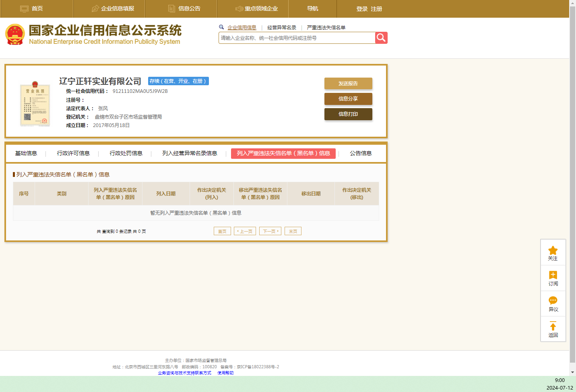Focus the enterprise name search field
This screenshot has height=392, width=576.
coord(297,38)
